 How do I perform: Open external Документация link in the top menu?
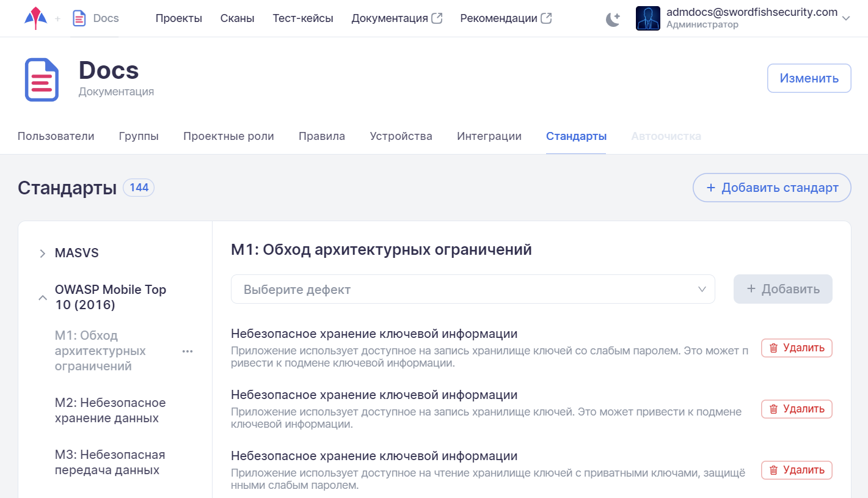tap(396, 18)
